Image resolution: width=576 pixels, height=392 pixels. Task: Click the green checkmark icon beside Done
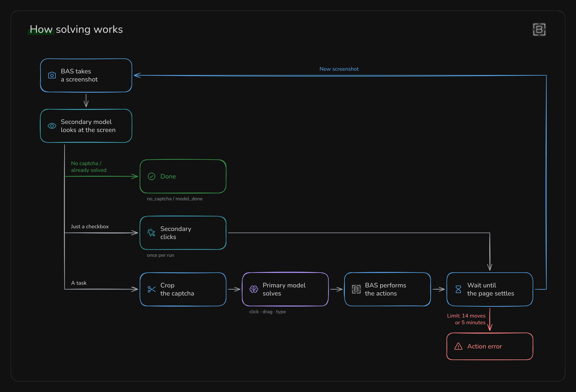tap(151, 176)
